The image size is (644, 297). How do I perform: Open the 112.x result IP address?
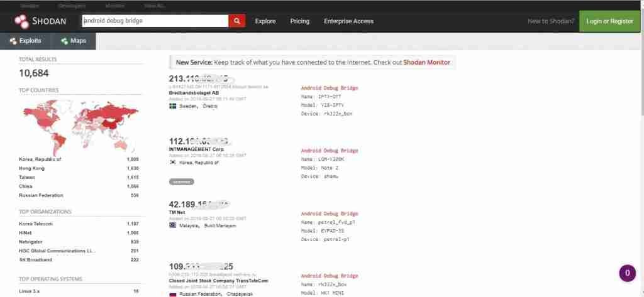199,141
